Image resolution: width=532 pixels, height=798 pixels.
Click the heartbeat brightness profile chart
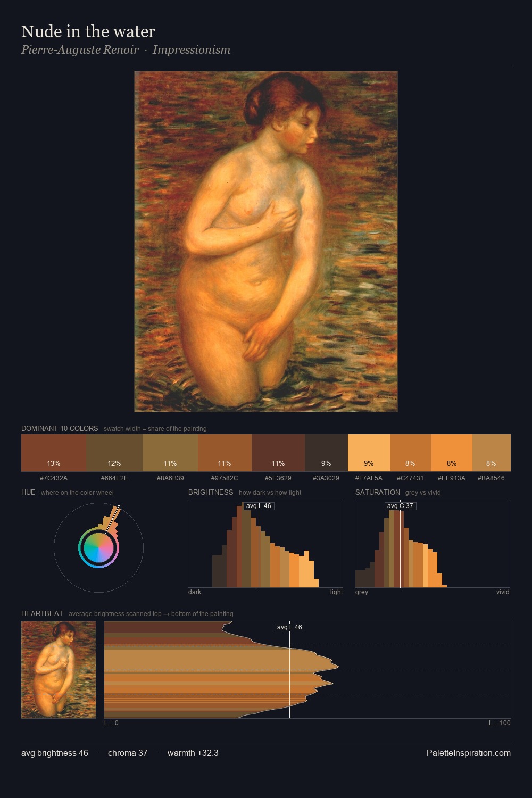[x=307, y=670]
